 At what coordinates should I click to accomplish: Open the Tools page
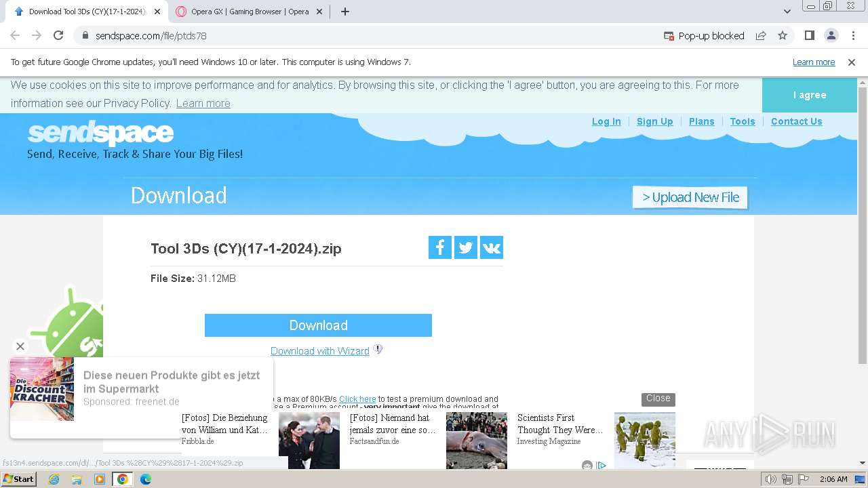tap(743, 121)
